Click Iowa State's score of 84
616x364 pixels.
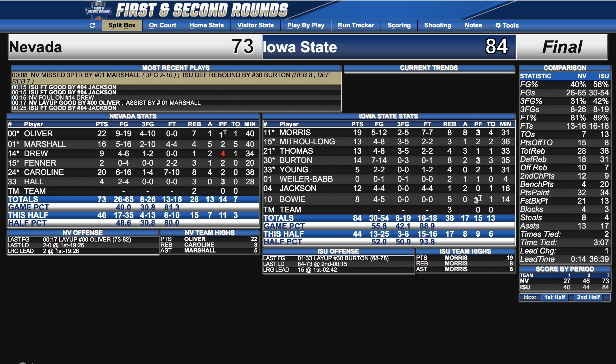pos(497,47)
